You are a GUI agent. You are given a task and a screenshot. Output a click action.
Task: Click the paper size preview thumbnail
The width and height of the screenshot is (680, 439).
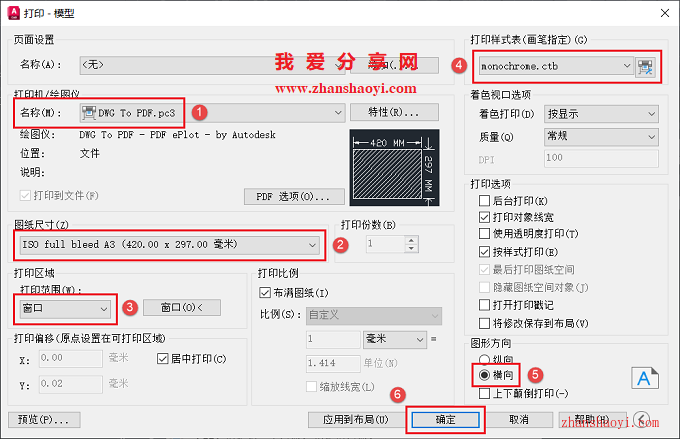[394, 167]
